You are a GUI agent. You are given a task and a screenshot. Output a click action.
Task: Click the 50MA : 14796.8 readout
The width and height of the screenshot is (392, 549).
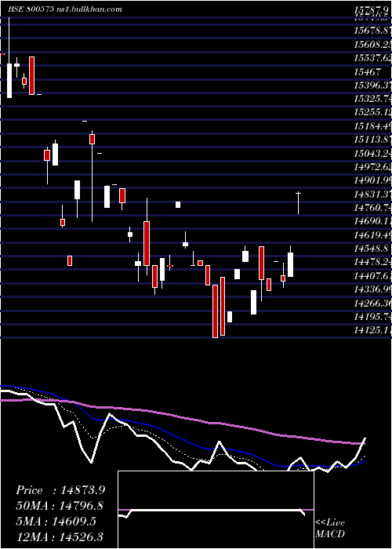(x=60, y=506)
